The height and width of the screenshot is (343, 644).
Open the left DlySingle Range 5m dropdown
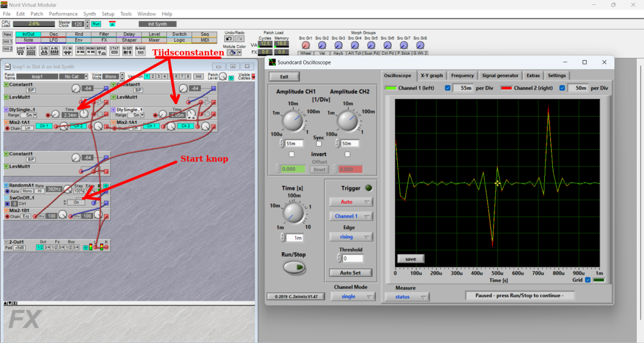click(x=28, y=115)
